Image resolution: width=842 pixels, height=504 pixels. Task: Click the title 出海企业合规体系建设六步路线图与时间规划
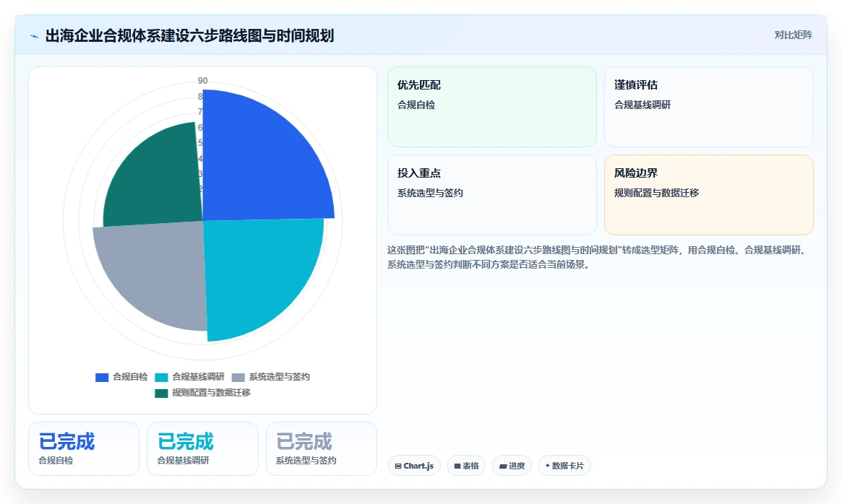pyautogui.click(x=189, y=36)
